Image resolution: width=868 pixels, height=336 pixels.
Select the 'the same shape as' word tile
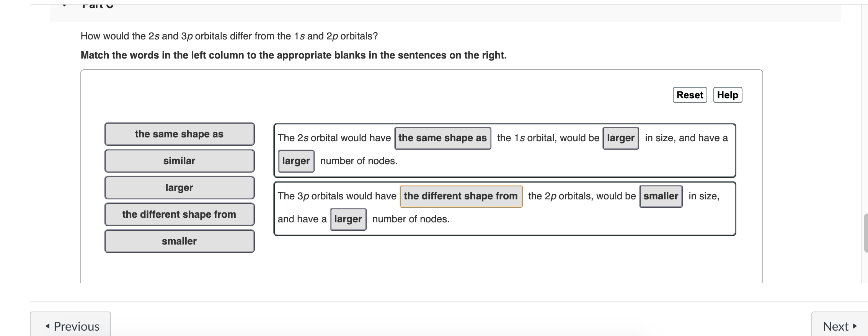click(x=179, y=134)
